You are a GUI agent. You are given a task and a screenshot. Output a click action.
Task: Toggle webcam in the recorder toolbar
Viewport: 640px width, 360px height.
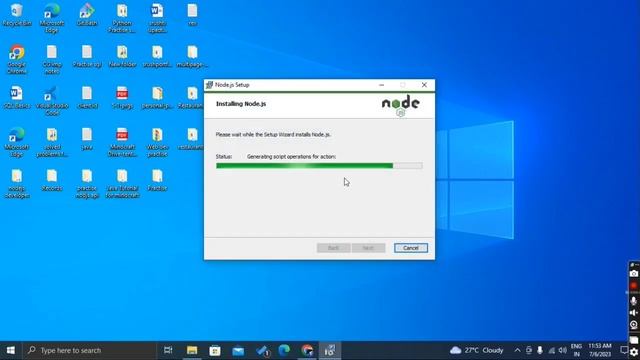point(634,325)
